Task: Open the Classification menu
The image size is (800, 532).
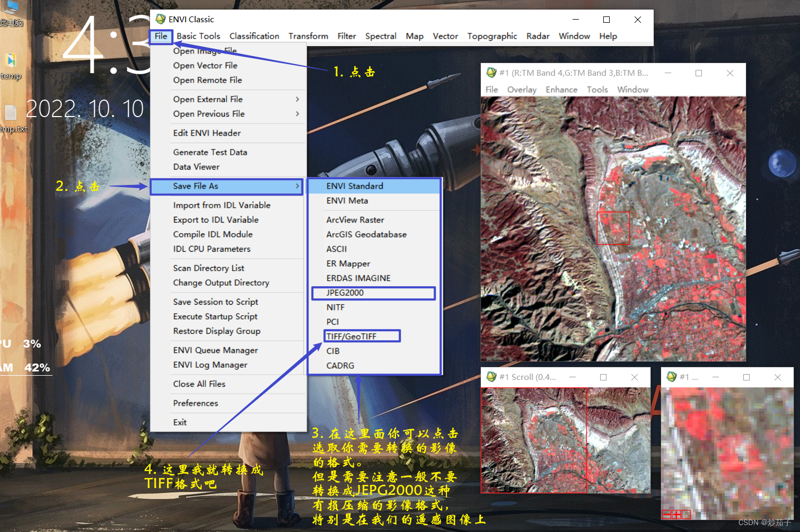Action: 254,36
